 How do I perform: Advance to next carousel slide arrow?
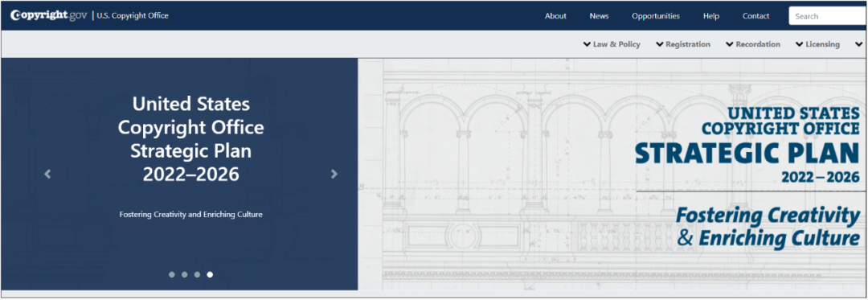(334, 174)
